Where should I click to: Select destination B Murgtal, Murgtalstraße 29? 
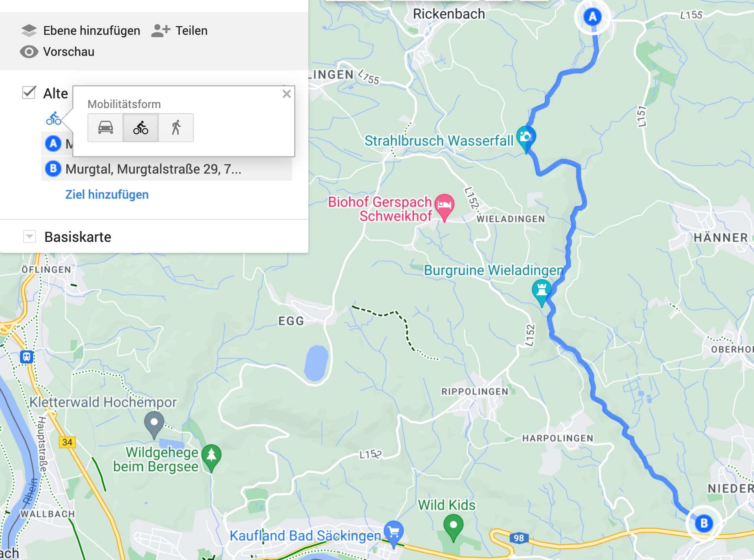tap(167, 169)
